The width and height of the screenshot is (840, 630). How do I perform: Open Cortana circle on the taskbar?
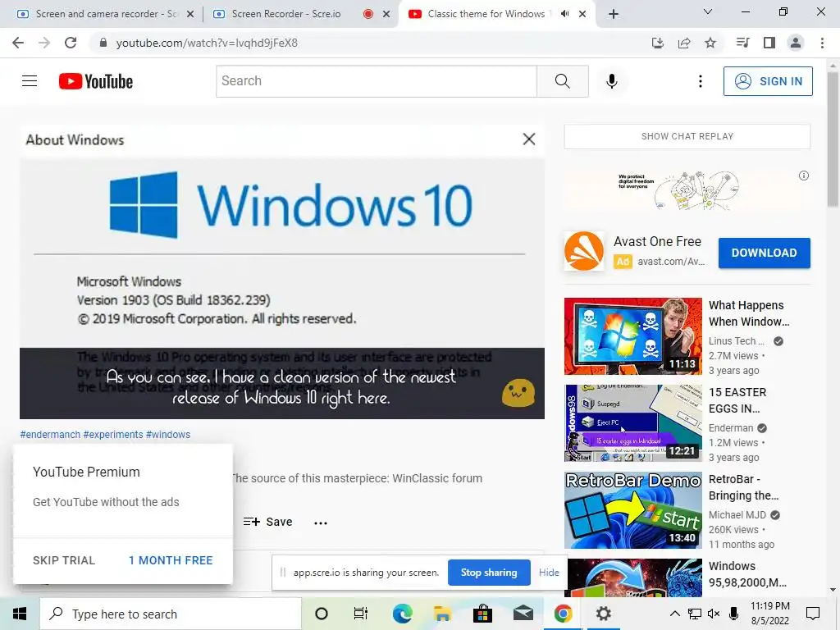322,614
